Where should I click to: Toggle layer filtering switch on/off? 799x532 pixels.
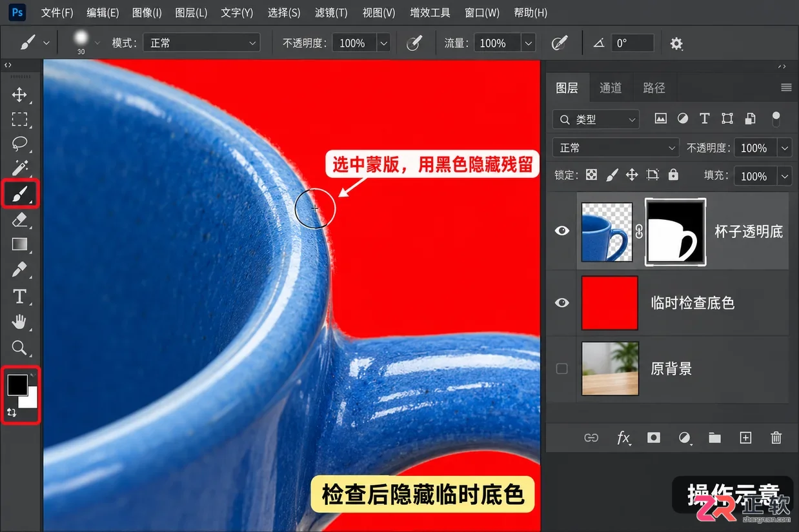[776, 119]
